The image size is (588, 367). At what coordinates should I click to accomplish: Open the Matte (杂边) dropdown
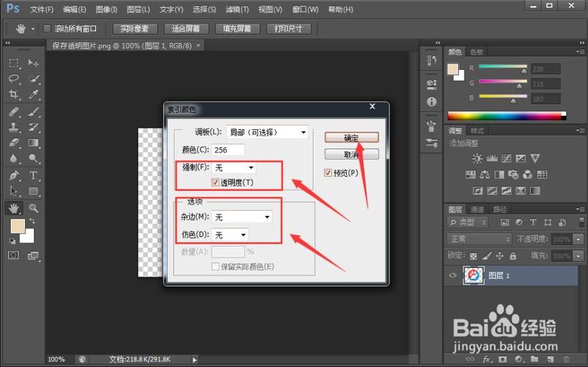[242, 217]
